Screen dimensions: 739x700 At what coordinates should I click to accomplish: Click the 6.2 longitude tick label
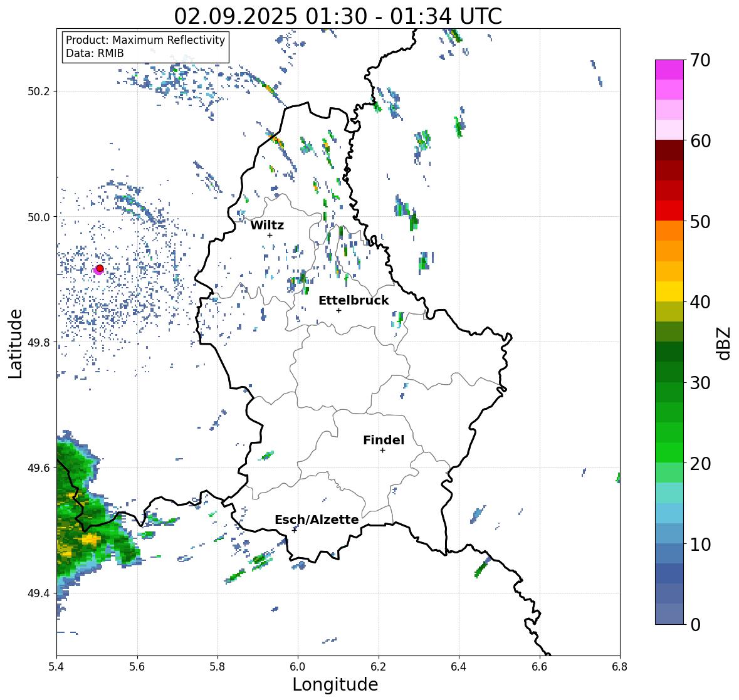(x=379, y=666)
